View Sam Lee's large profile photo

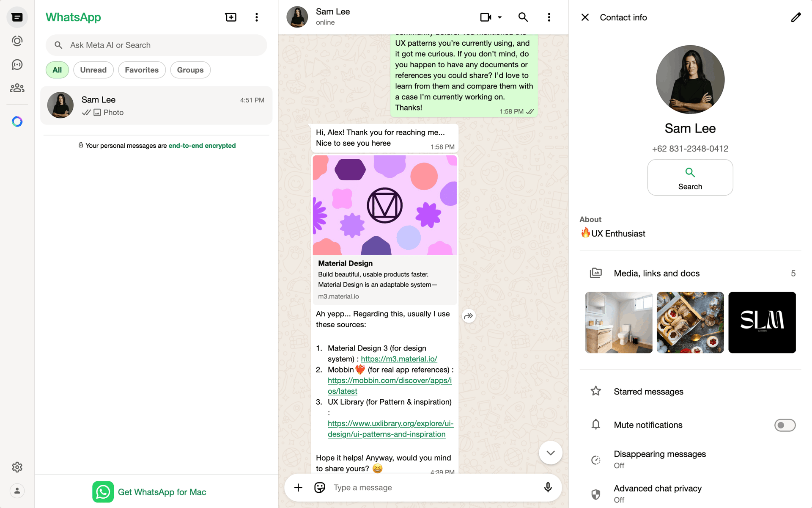coord(690,80)
